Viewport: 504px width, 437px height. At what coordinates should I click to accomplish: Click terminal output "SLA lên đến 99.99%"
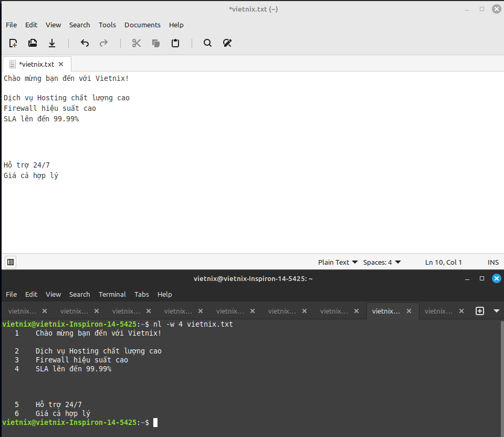pos(73,369)
